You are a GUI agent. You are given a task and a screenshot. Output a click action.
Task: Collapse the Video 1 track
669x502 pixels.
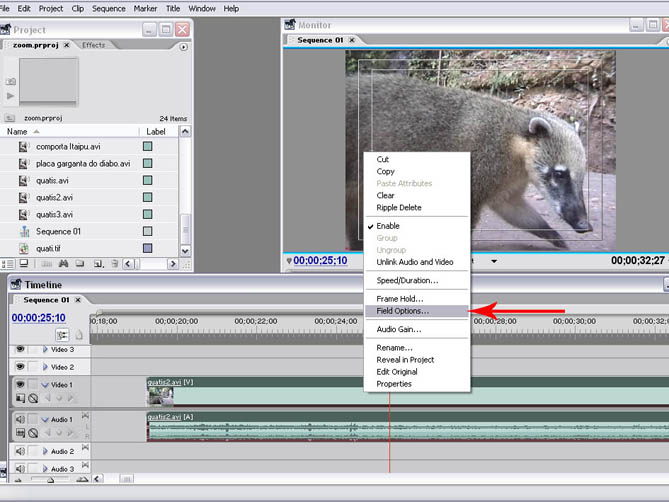(x=45, y=385)
